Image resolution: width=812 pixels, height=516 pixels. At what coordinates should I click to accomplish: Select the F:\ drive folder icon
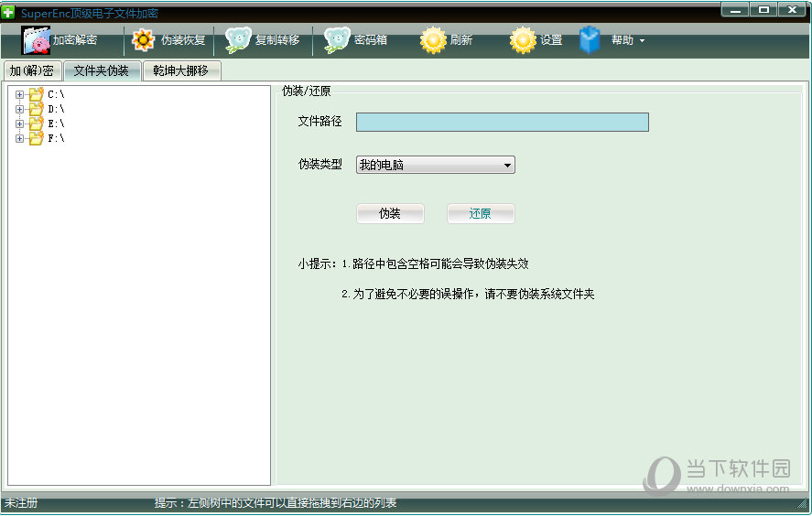(x=36, y=137)
